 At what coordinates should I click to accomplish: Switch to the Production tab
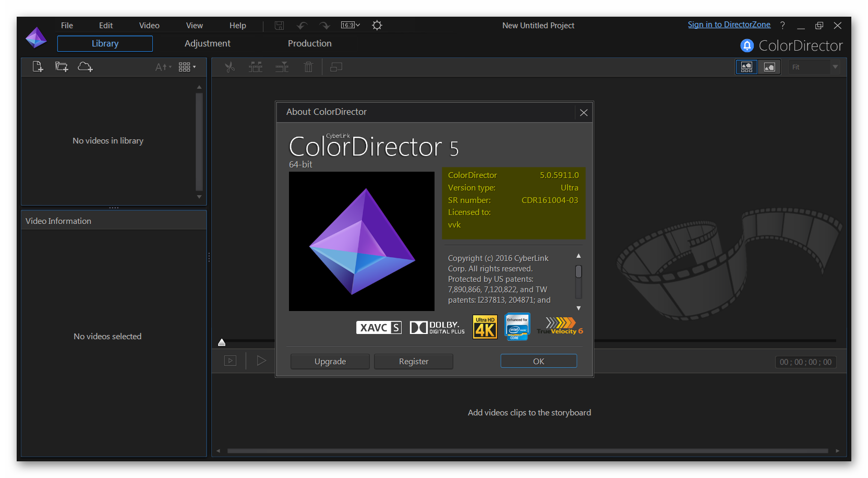click(309, 44)
